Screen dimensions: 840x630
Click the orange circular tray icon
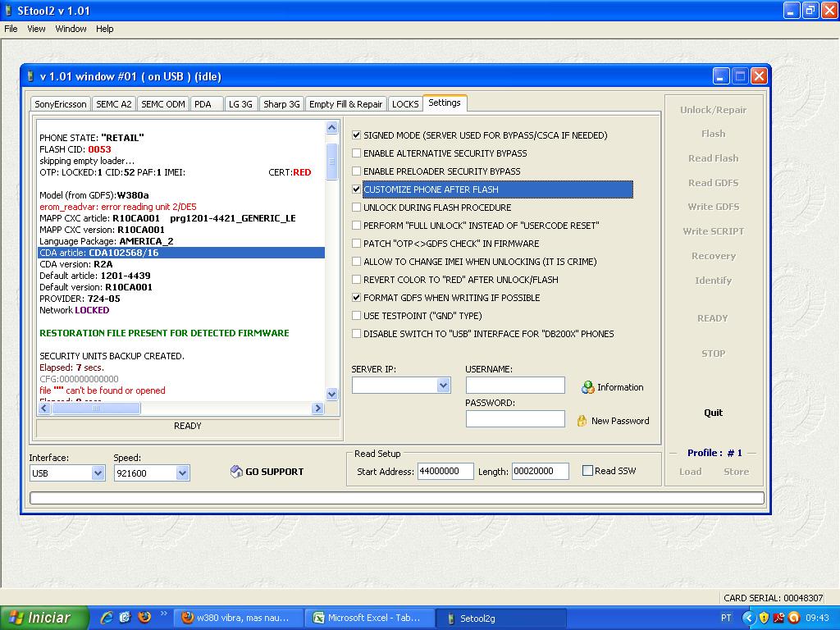pos(794,618)
